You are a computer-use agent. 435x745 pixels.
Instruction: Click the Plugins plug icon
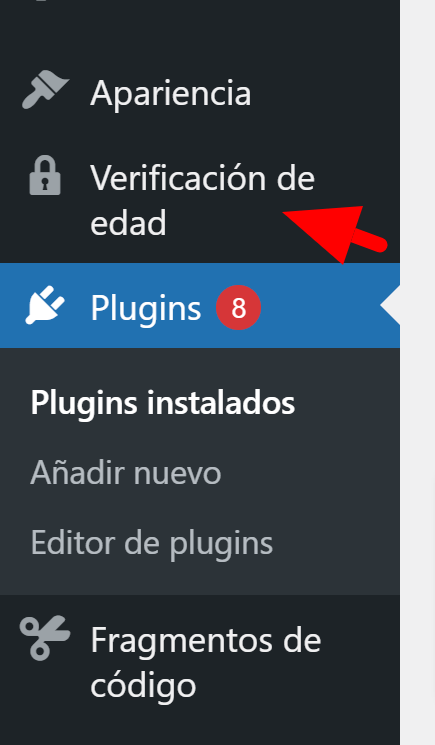click(45, 306)
